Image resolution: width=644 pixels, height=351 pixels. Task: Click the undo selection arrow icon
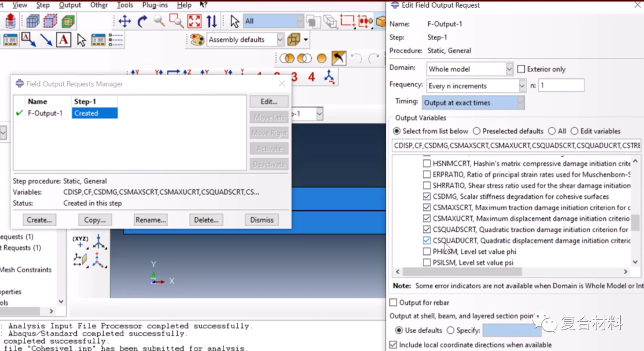pyautogui.click(x=357, y=59)
